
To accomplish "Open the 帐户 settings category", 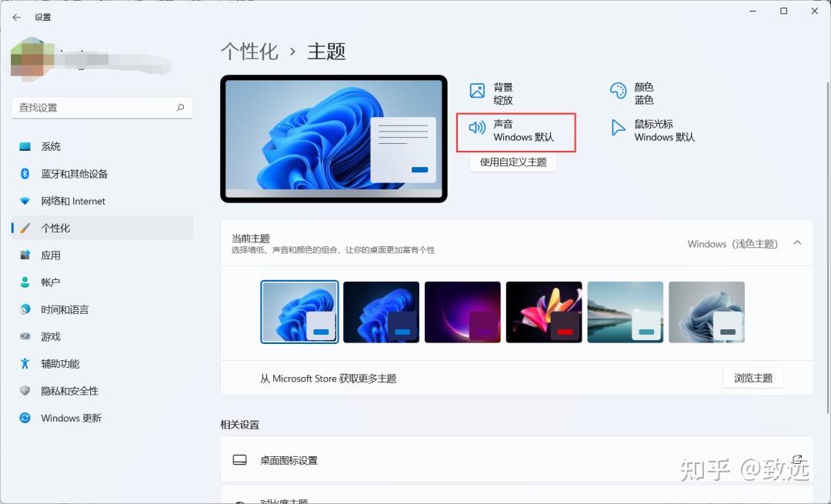I will (x=102, y=282).
